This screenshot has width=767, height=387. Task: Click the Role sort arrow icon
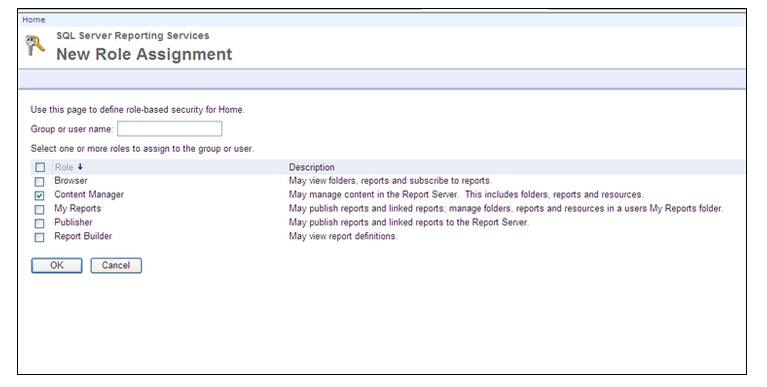click(x=80, y=167)
